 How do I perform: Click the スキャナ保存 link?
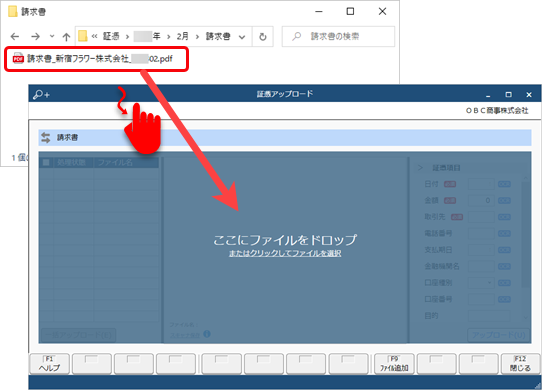click(185, 335)
